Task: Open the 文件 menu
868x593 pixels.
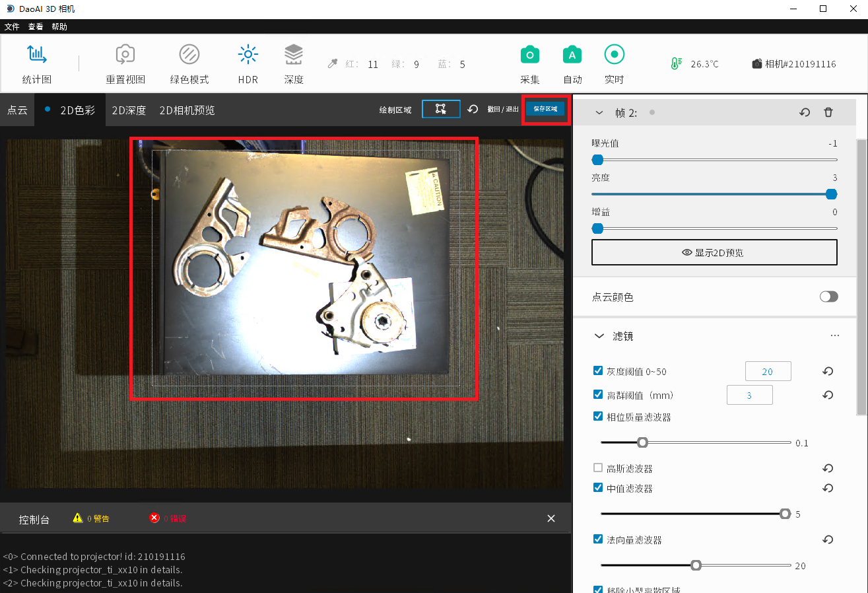Action: click(12, 27)
